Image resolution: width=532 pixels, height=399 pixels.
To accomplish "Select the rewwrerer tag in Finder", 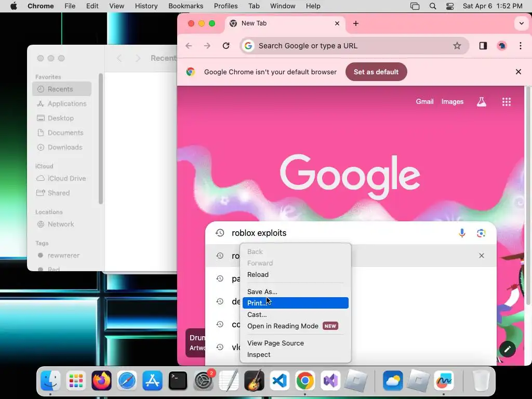I will [62, 255].
